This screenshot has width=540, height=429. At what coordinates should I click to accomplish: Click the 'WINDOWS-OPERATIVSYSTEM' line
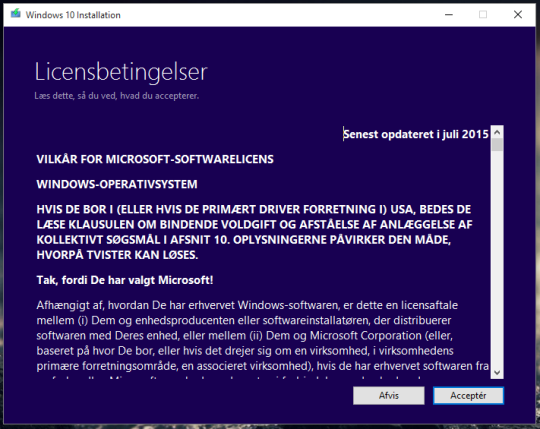[x=117, y=184]
